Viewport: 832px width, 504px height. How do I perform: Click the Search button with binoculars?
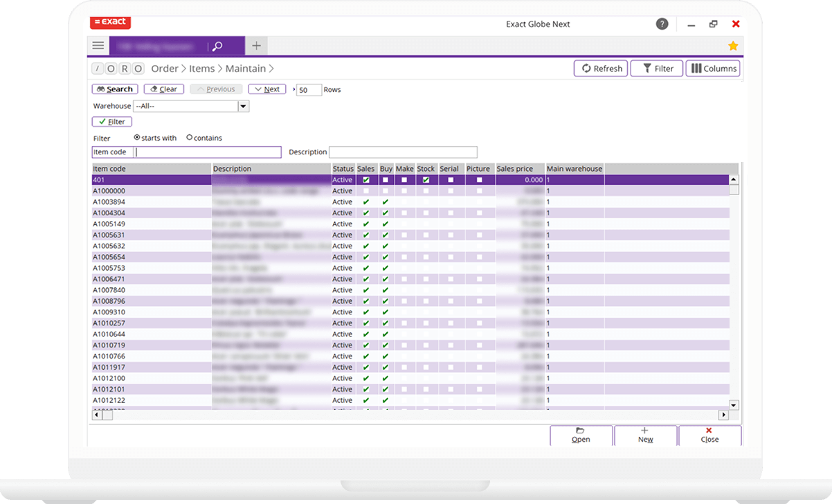coord(115,89)
